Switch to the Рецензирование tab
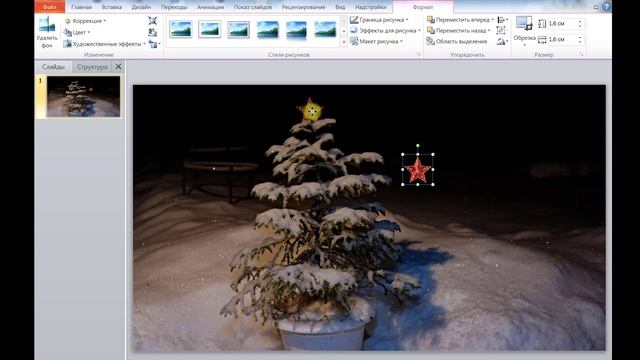This screenshot has height=360, width=640. tap(303, 7)
